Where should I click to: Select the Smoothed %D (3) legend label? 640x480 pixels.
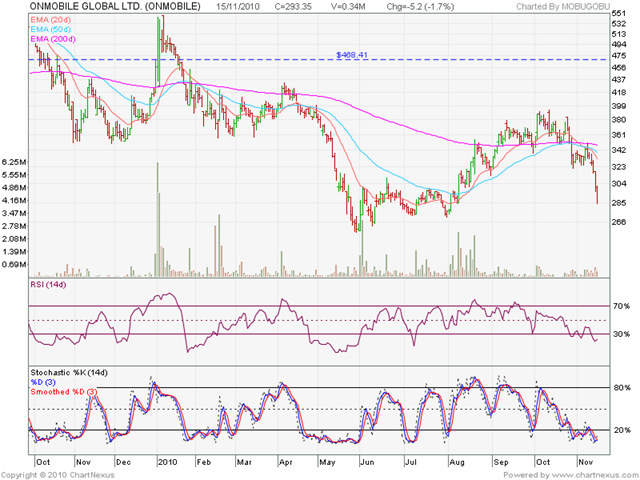tap(63, 392)
